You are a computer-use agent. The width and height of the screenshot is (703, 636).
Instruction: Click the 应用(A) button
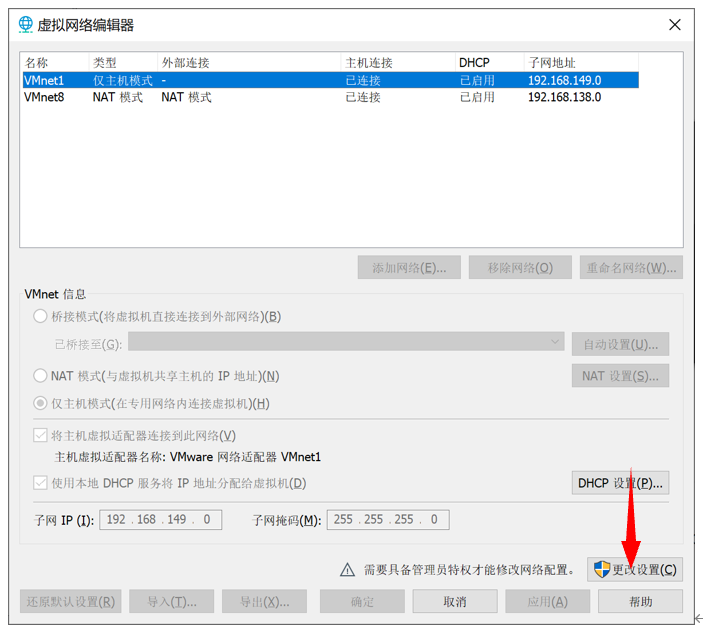(x=547, y=601)
